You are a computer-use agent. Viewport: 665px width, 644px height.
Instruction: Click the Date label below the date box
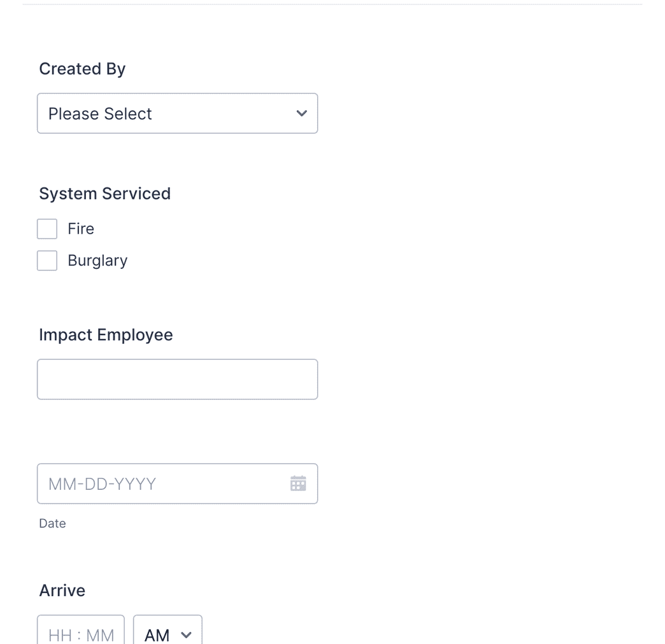coord(52,523)
